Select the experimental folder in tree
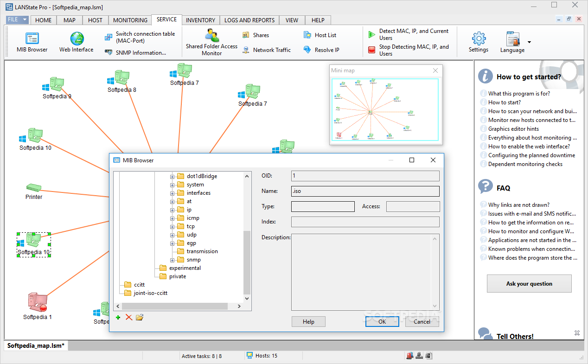 click(185, 268)
